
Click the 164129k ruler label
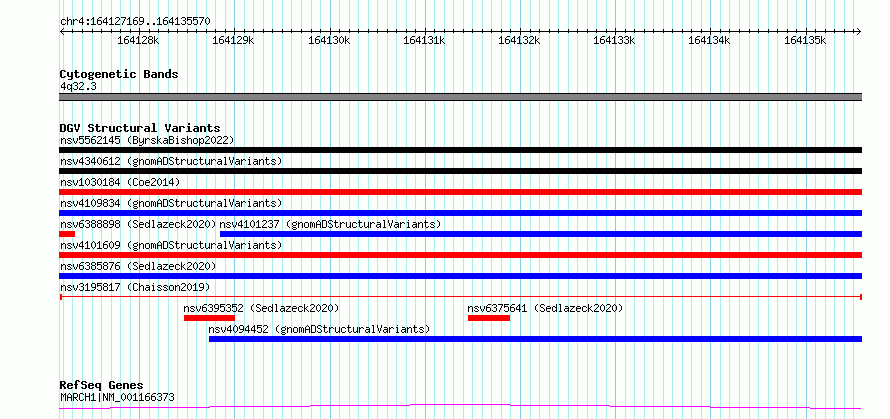233,41
